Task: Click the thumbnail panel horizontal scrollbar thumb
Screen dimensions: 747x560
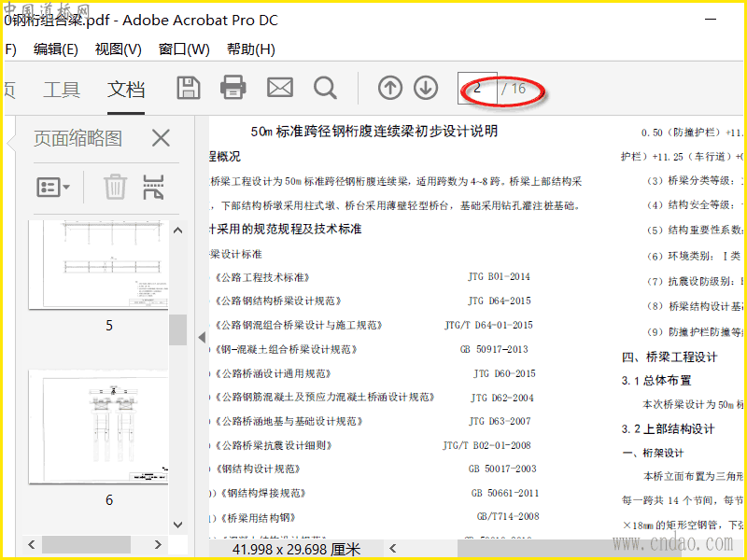Action: (x=86, y=544)
